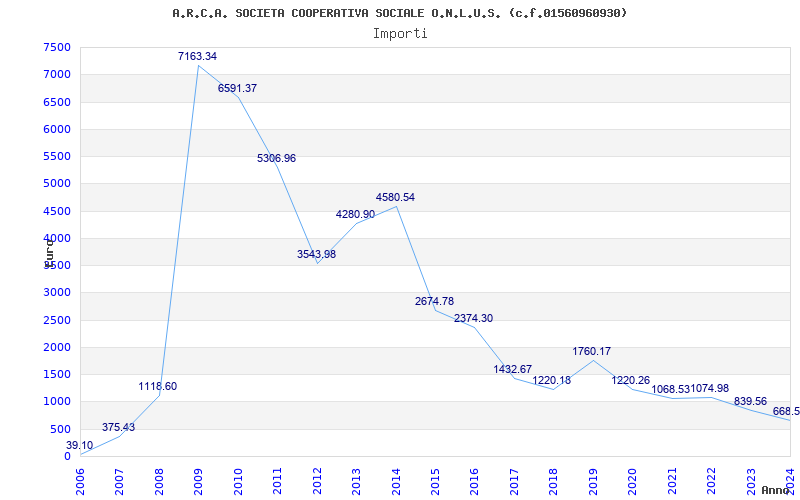Click the 6500 y-axis tick label

coord(57,102)
